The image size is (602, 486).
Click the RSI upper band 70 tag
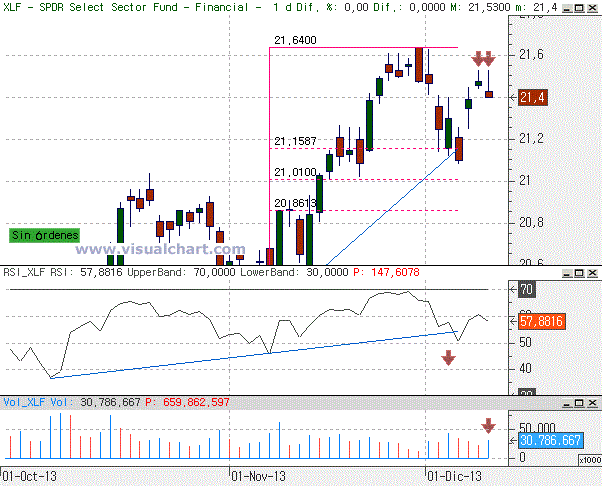click(x=526, y=289)
